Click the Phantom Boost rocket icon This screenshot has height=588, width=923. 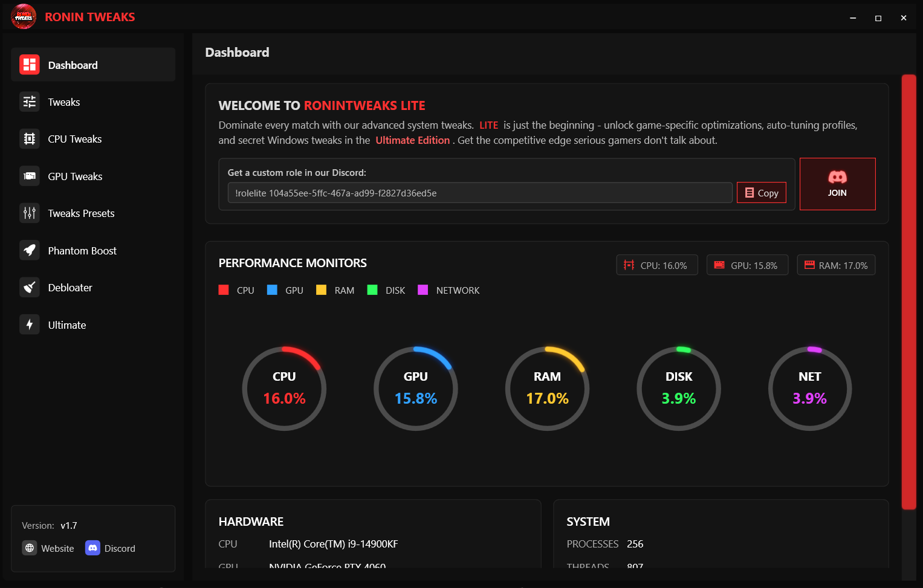(30, 251)
